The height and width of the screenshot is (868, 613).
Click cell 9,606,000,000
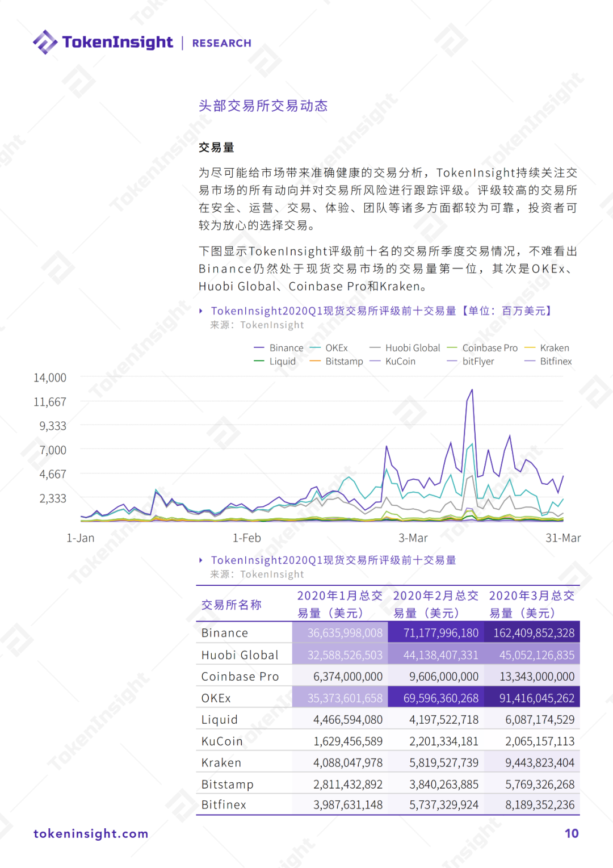pos(436,676)
